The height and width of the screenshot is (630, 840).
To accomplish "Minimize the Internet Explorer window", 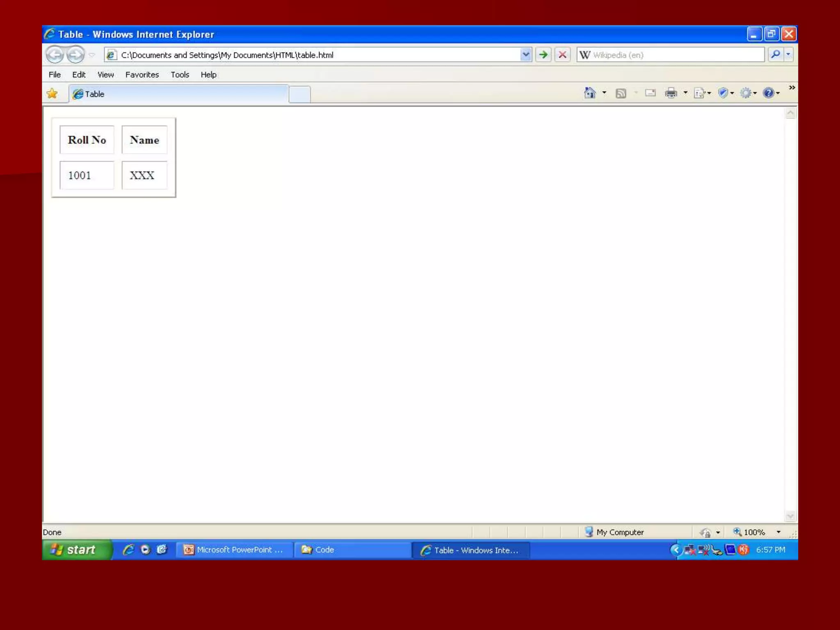I will [x=754, y=34].
